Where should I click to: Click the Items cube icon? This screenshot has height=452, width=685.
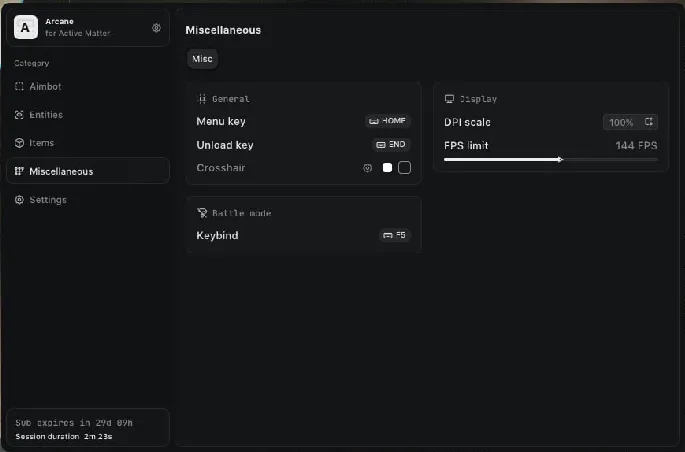(x=19, y=143)
